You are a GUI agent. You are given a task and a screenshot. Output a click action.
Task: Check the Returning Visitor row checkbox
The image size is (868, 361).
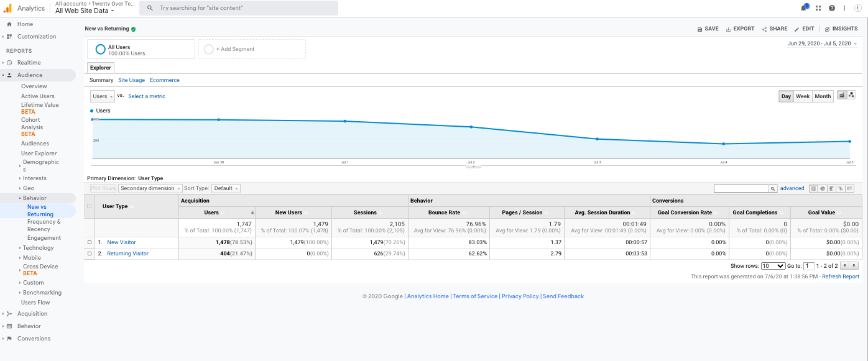[x=90, y=254]
